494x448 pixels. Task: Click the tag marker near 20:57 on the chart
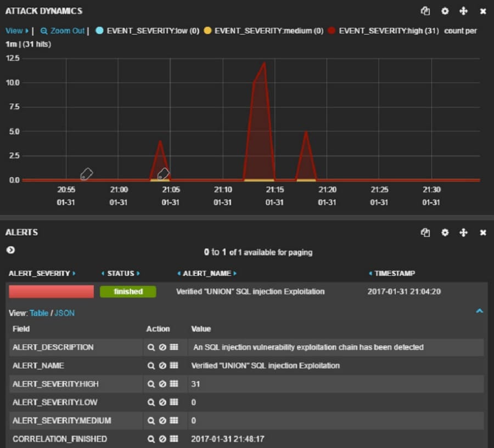(86, 174)
